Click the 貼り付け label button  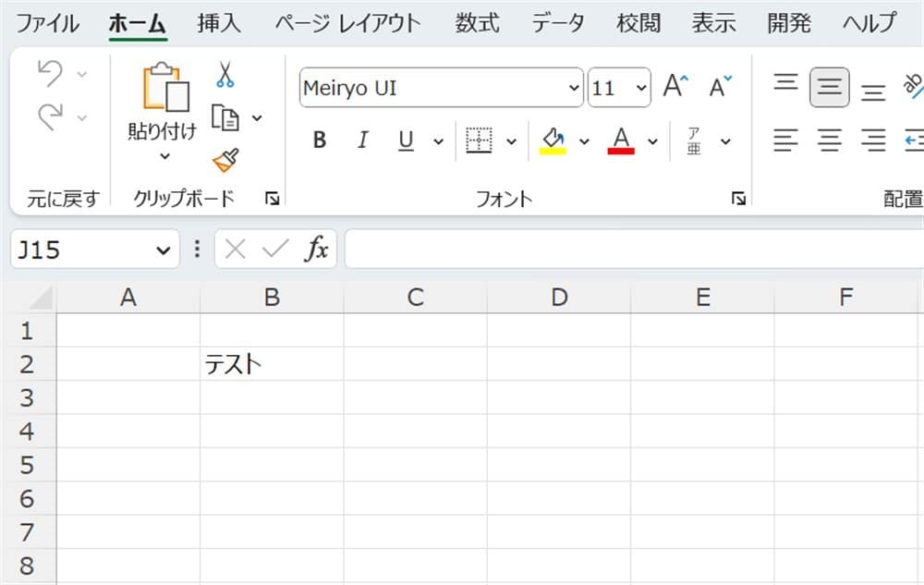163,132
